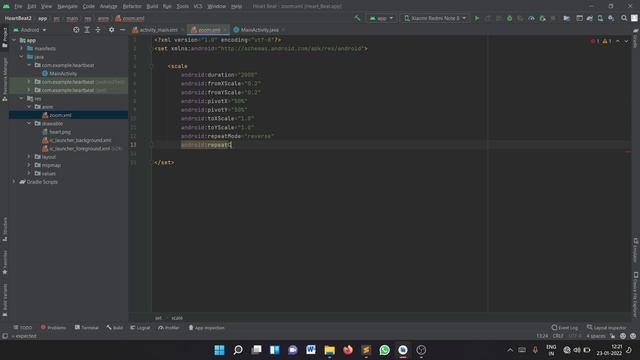Click the Make Project hammer icon
This screenshot has height=360, width=640.
coord(357,18)
